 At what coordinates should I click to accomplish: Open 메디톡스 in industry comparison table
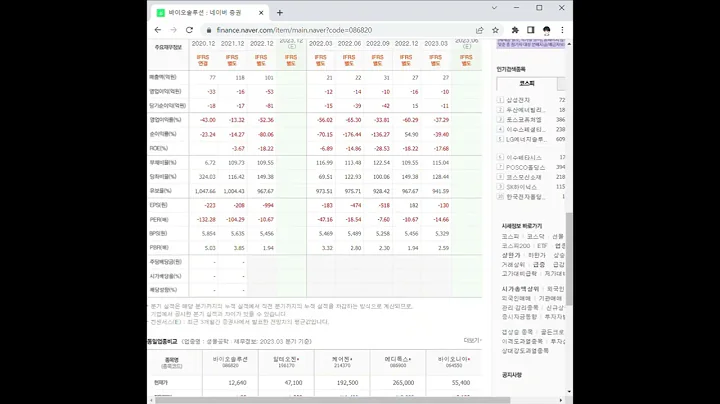(398, 359)
